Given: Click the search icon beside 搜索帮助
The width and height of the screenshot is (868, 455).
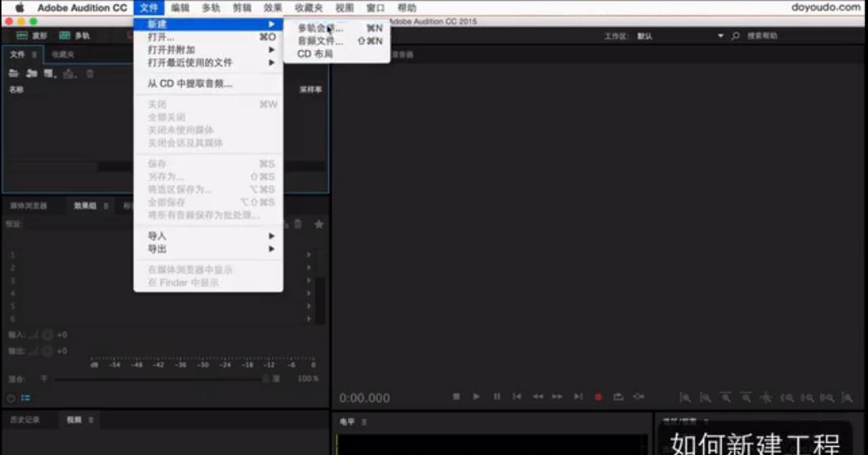Looking at the screenshot, I should click(735, 36).
